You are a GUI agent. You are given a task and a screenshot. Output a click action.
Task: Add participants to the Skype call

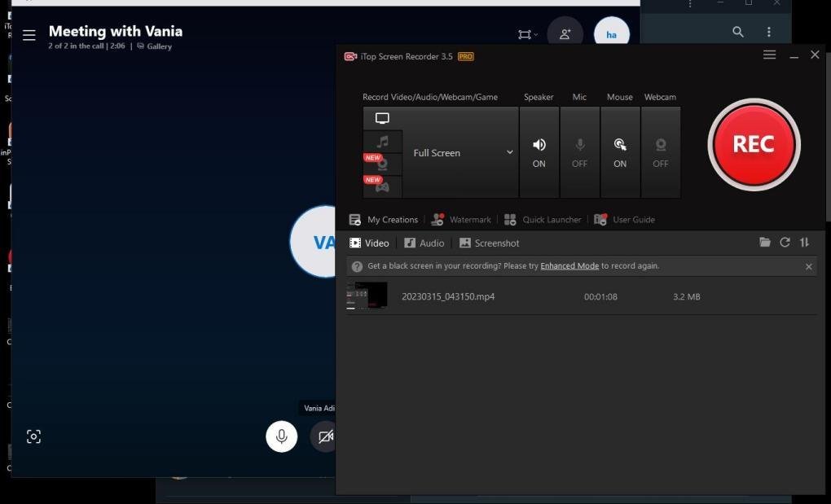tap(565, 34)
